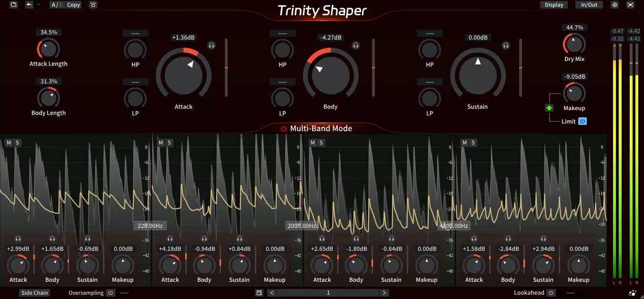Click the logo icon bottom right

point(632,293)
